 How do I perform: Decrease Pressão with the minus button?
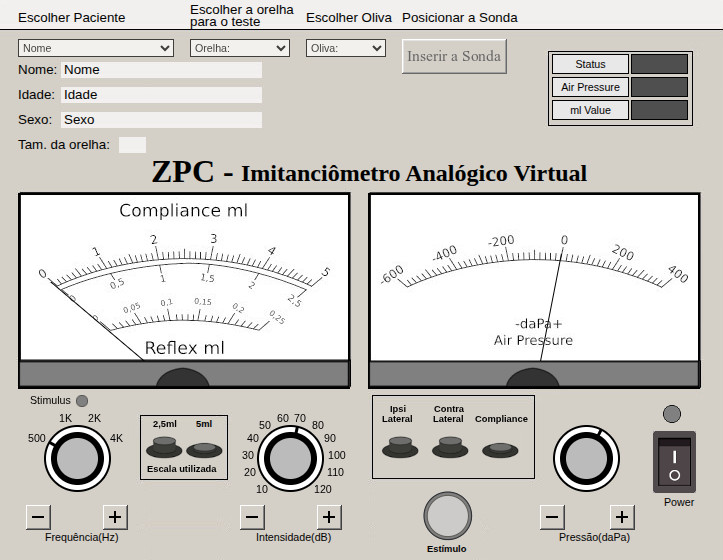pos(552,517)
